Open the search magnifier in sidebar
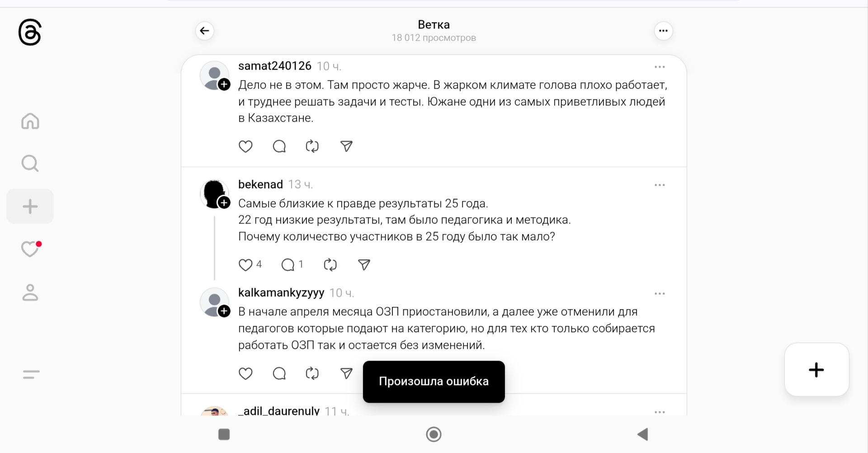This screenshot has height=453, width=868. tap(30, 163)
